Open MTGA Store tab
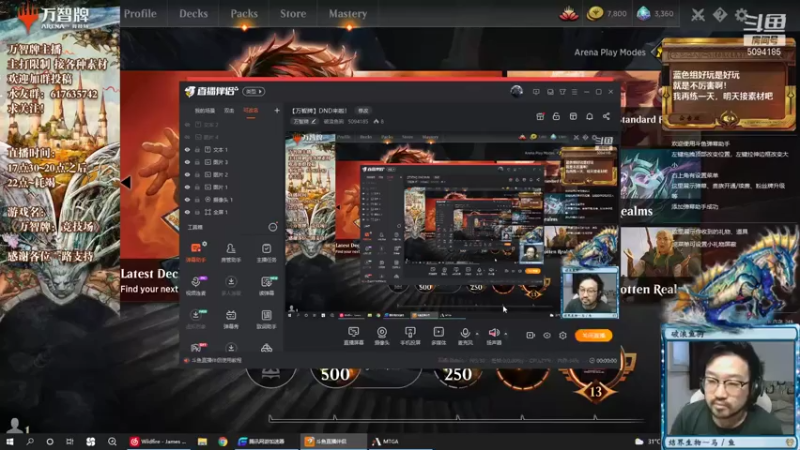This screenshot has width=800, height=450. point(293,14)
